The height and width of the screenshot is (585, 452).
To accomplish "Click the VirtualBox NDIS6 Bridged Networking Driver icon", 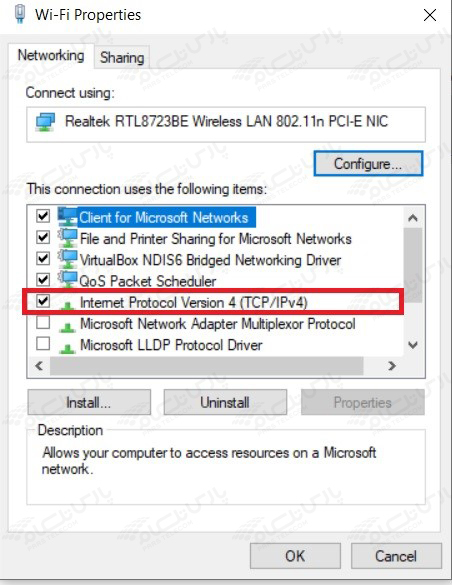I will click(68, 259).
